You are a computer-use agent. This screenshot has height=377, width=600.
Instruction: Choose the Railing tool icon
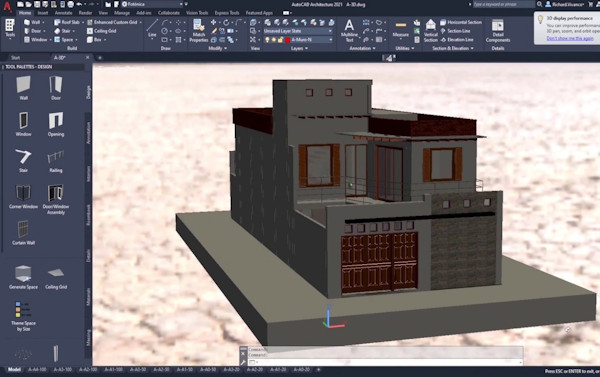tap(56, 160)
